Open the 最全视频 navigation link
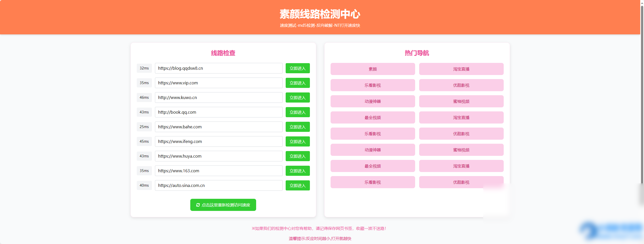The height and width of the screenshot is (244, 644). tap(373, 117)
